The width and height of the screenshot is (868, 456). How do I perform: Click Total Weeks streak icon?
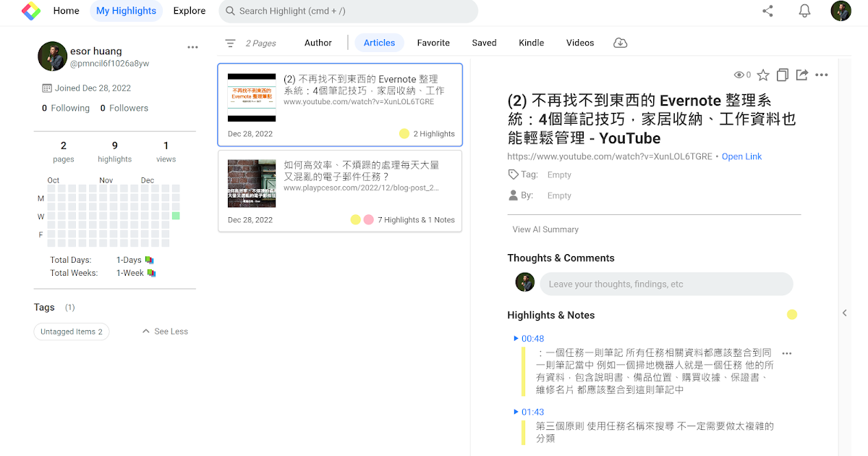(x=152, y=273)
